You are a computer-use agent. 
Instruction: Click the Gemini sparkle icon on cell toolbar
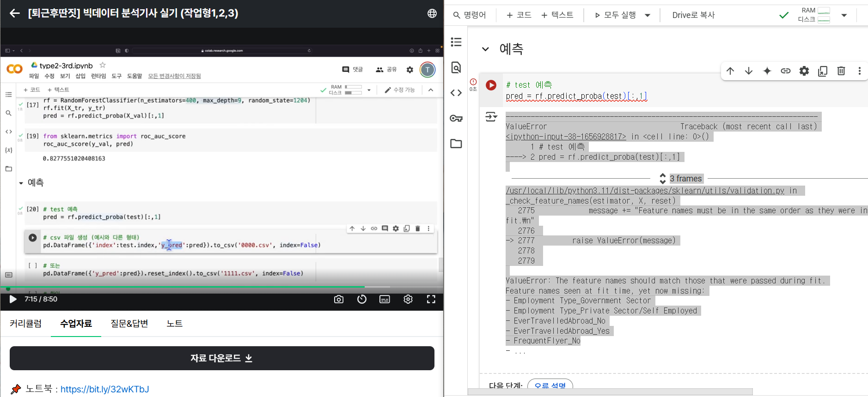[767, 71]
